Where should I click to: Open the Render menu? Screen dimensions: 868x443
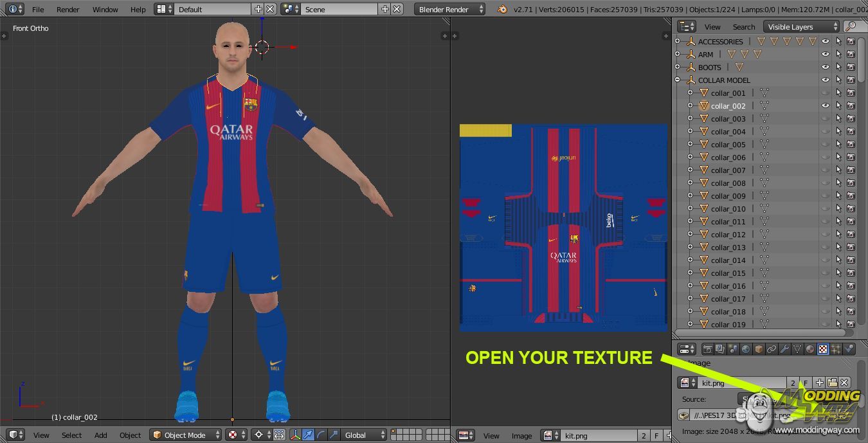click(x=68, y=10)
